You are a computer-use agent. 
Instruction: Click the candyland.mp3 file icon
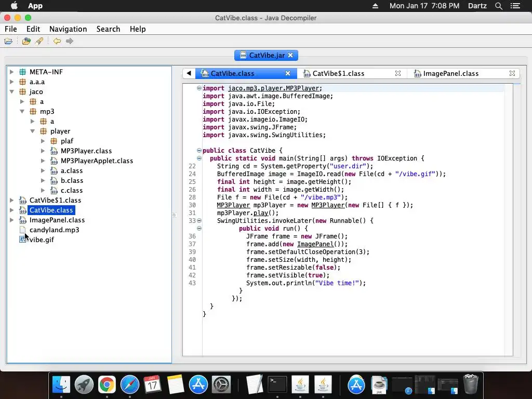point(22,230)
